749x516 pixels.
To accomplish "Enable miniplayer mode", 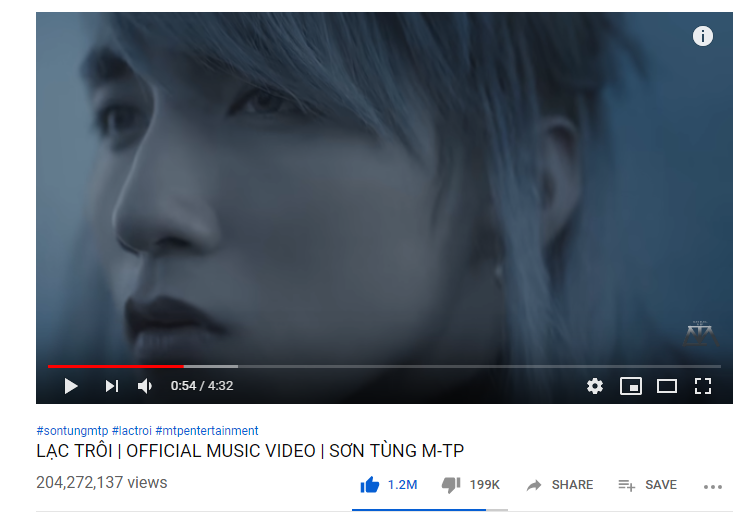I will (x=631, y=386).
